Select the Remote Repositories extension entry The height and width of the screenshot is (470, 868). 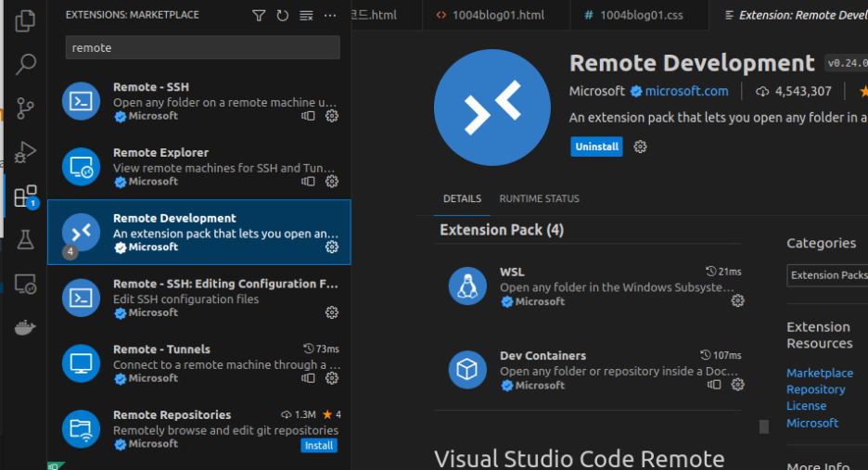point(199,429)
